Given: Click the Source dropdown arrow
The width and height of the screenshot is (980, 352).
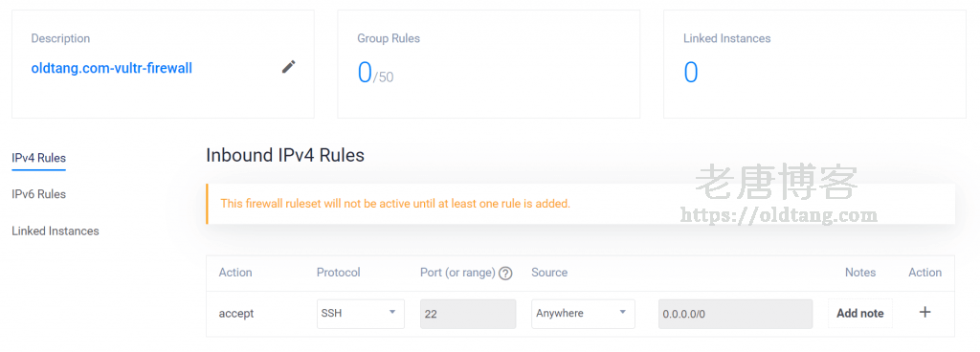Looking at the screenshot, I should [622, 312].
